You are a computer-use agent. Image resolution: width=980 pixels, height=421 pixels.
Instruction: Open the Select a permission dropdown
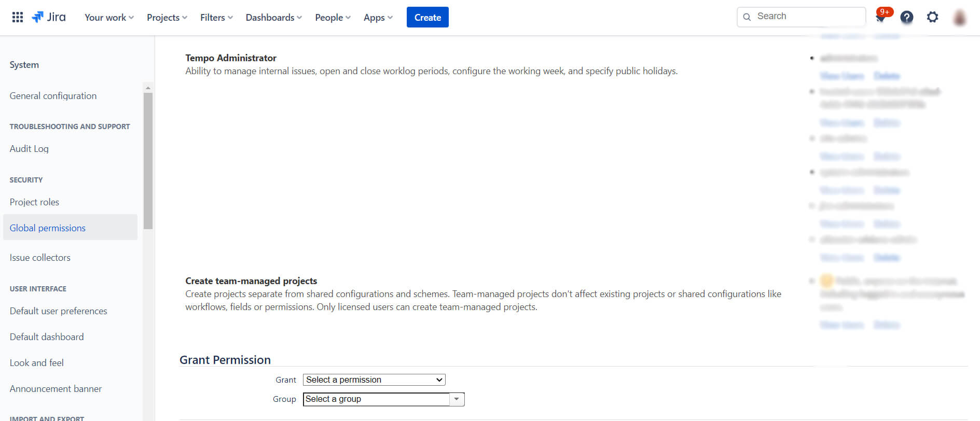pos(374,380)
